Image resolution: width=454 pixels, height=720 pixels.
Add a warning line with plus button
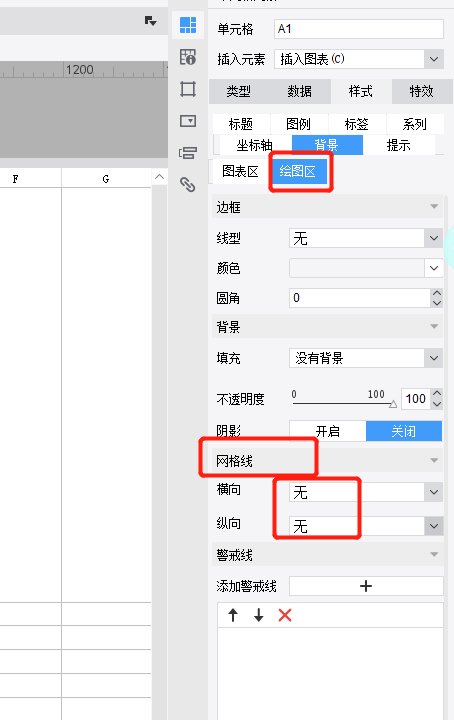point(366,586)
